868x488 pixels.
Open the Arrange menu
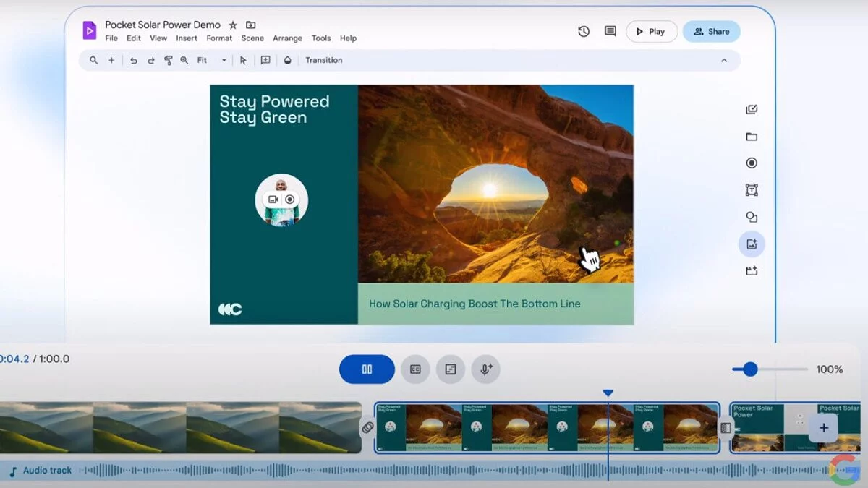(287, 38)
